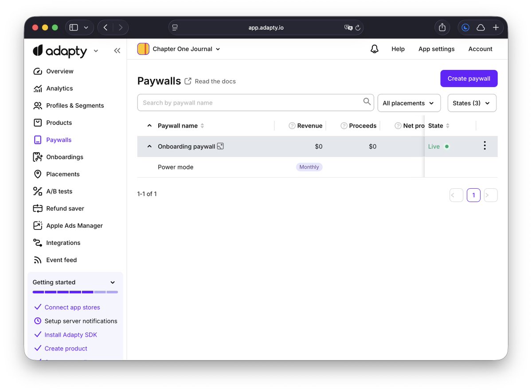532x392 pixels.
Task: Toggle Safari sidebar button
Action: point(74,27)
